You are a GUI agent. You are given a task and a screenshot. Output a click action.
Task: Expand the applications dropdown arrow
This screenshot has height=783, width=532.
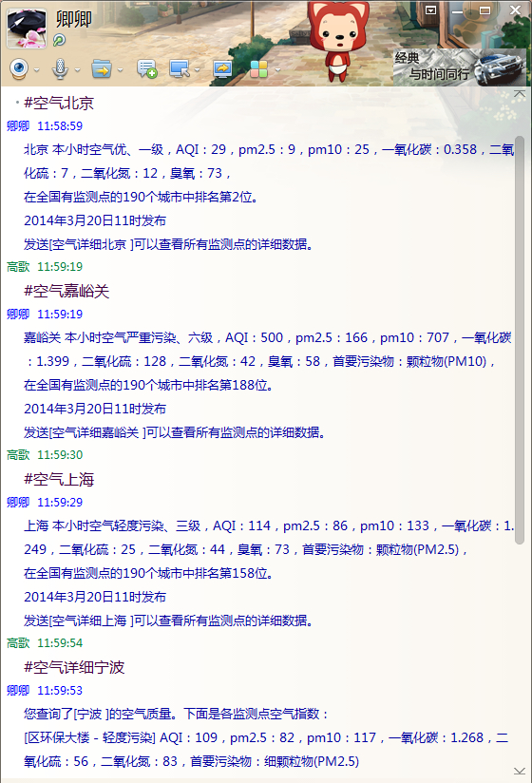277,70
